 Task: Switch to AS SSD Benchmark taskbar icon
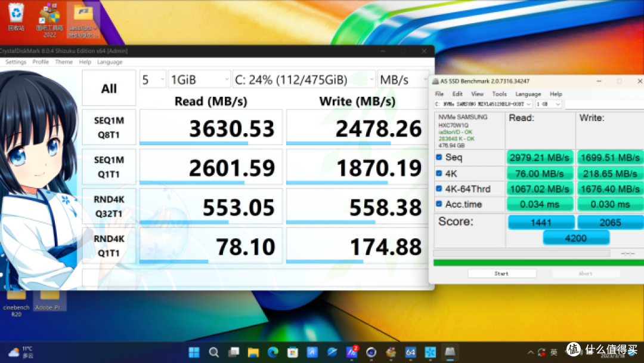[450, 352]
